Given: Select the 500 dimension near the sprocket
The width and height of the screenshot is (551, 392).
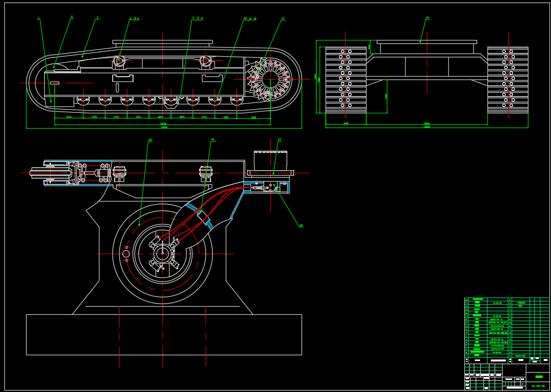Looking at the screenshot, I should (253, 117).
